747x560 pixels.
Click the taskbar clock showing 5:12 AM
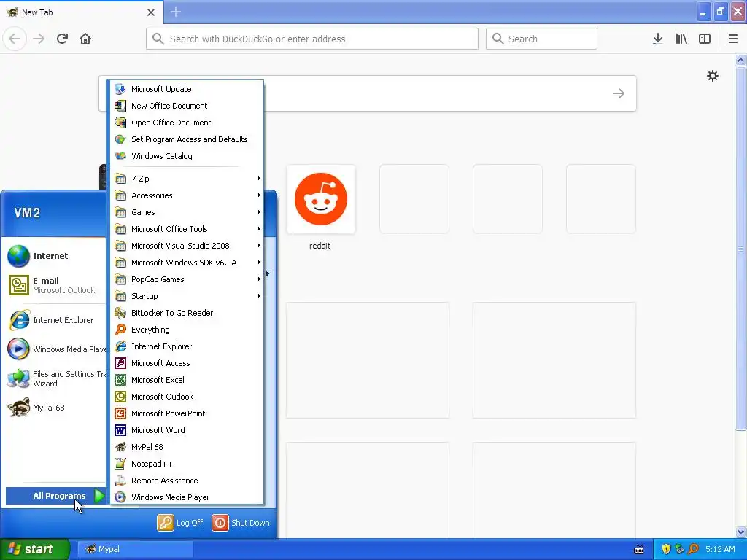[720, 549]
